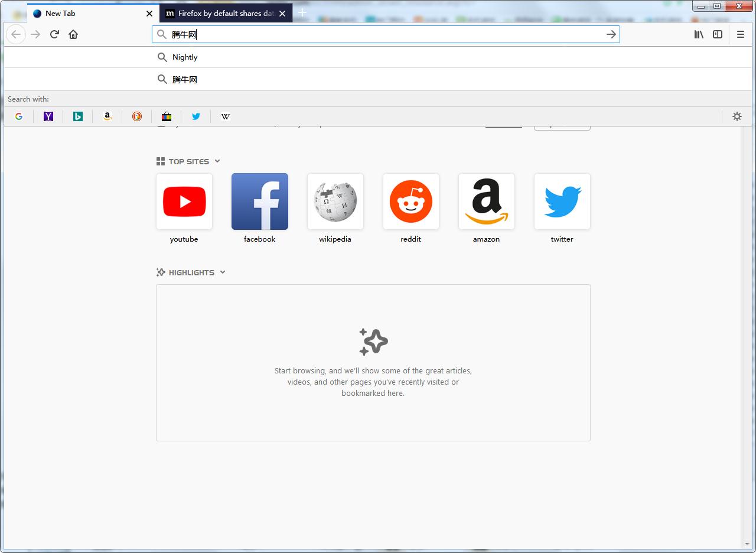
Task: Search with the Wikipedia engine icon
Action: pyautogui.click(x=226, y=116)
